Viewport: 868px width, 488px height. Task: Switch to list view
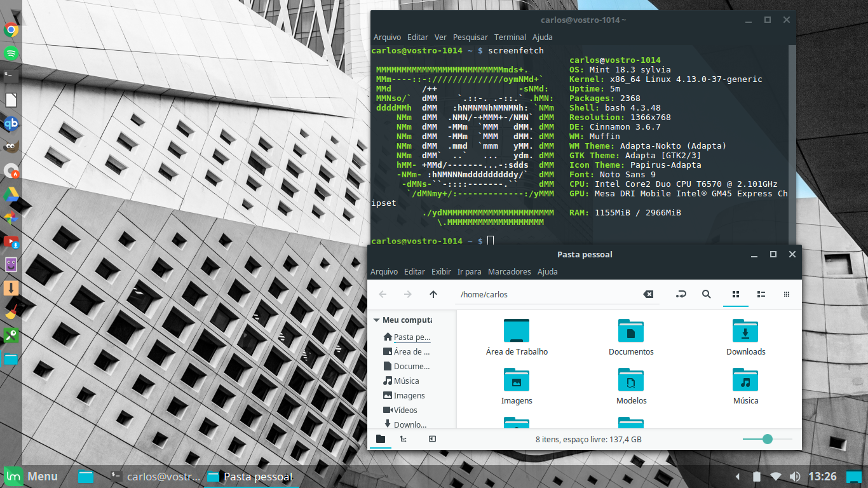tap(761, 294)
